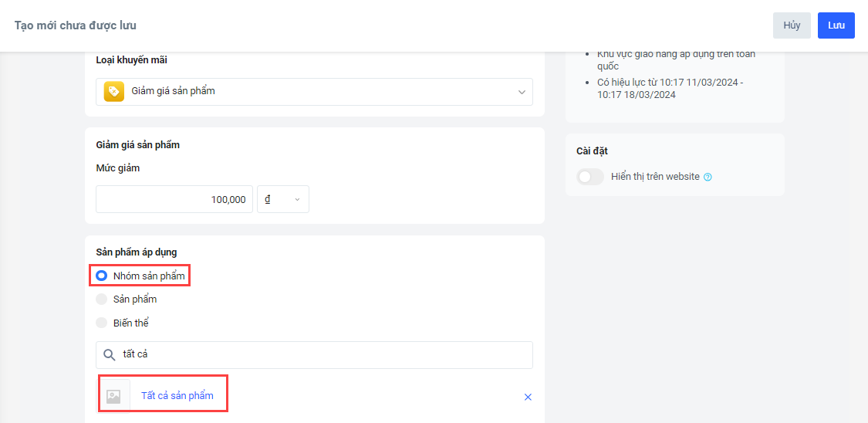Click the Sản phẩm áp dụng heading
This screenshot has height=423, width=868.
(x=137, y=252)
